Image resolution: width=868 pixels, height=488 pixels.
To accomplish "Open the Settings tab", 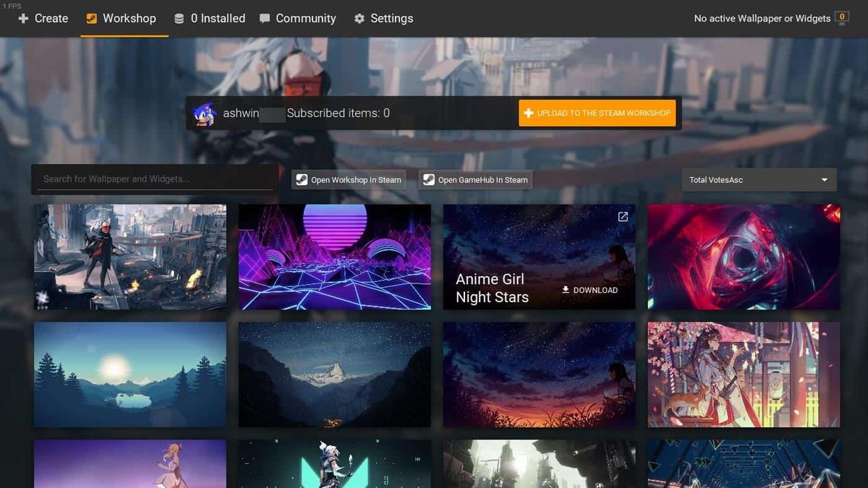I will coord(383,18).
